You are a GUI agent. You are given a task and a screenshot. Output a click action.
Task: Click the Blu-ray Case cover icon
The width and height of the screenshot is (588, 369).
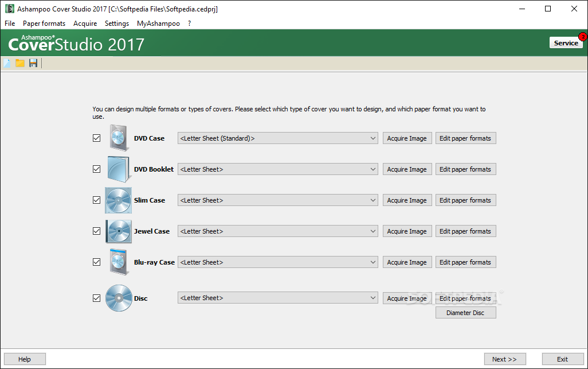120,262
